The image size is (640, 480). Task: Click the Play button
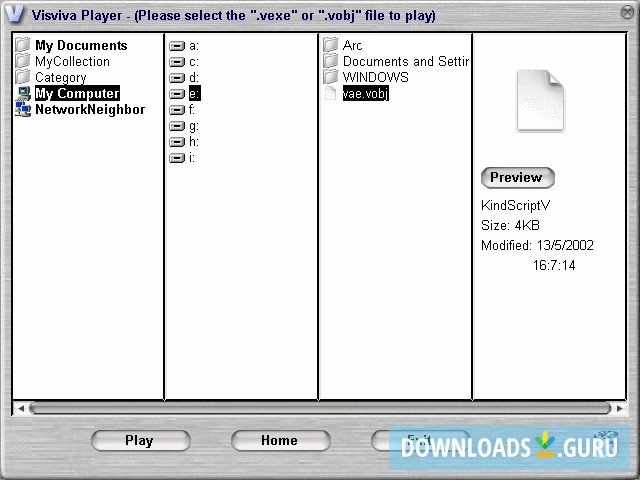140,440
